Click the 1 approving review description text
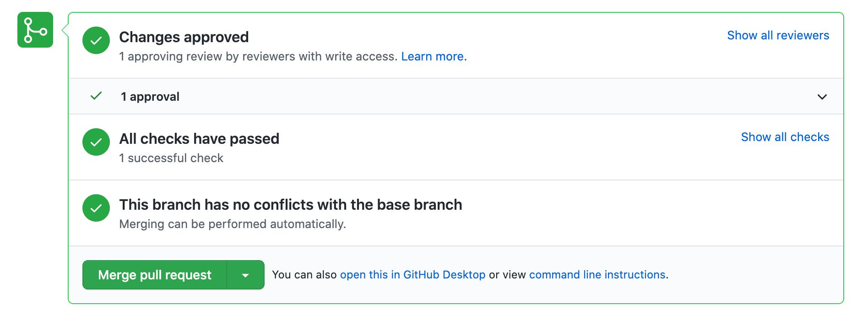 258,56
